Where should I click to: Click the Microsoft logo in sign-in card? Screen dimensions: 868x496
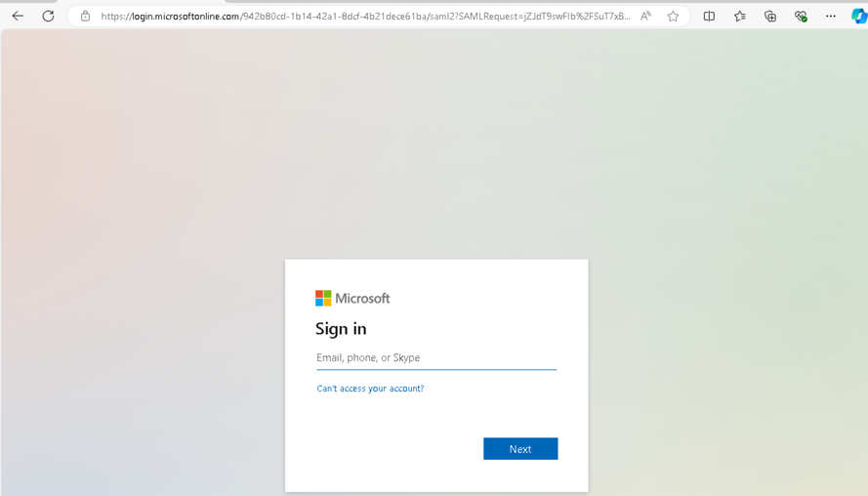pyautogui.click(x=352, y=299)
